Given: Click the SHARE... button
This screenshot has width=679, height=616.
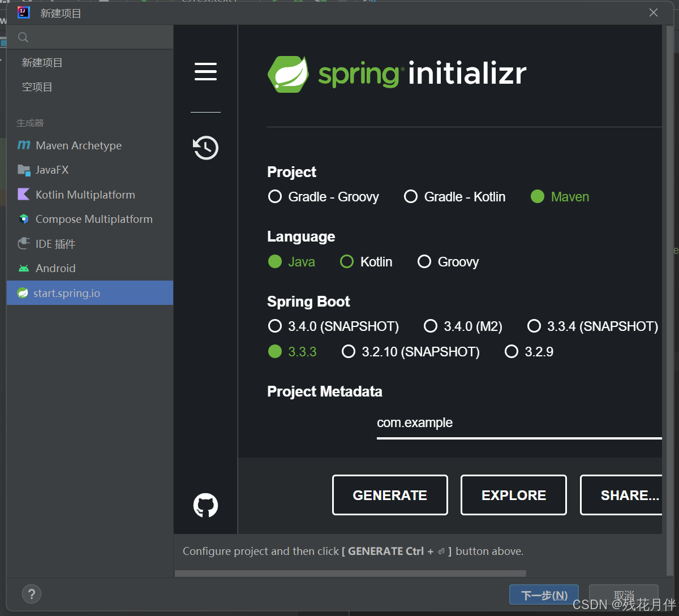Looking at the screenshot, I should pos(621,495).
